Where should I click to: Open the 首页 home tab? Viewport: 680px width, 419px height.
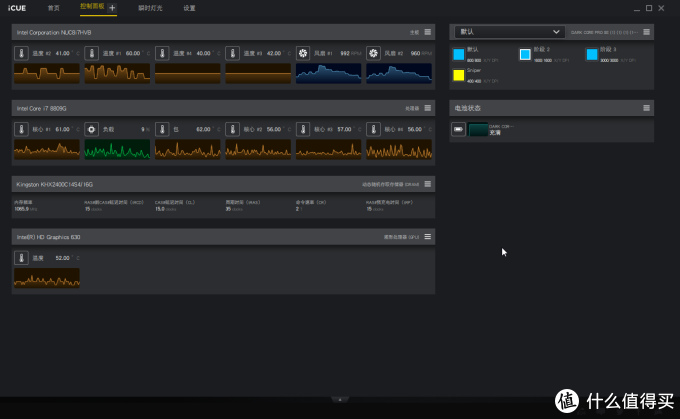[x=53, y=8]
